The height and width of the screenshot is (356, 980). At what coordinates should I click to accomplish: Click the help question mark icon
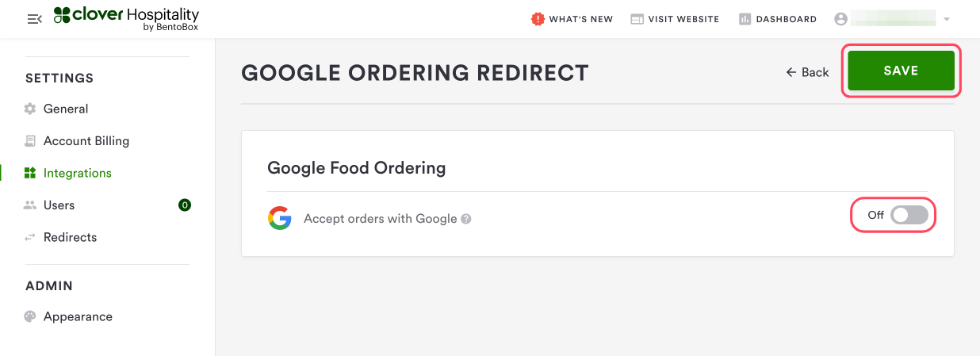click(466, 219)
